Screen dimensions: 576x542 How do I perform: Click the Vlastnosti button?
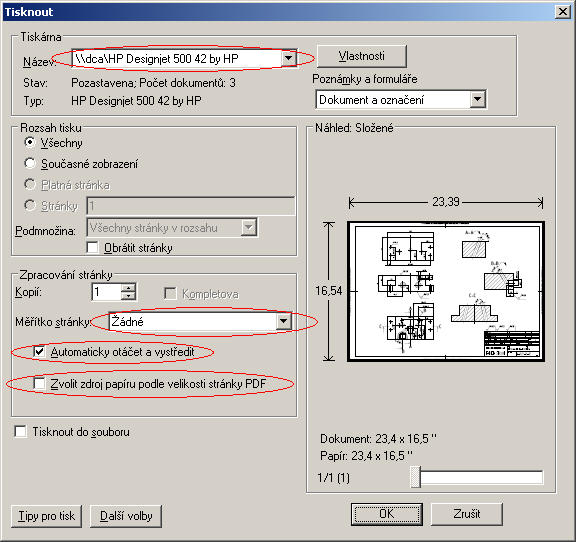tap(361, 56)
